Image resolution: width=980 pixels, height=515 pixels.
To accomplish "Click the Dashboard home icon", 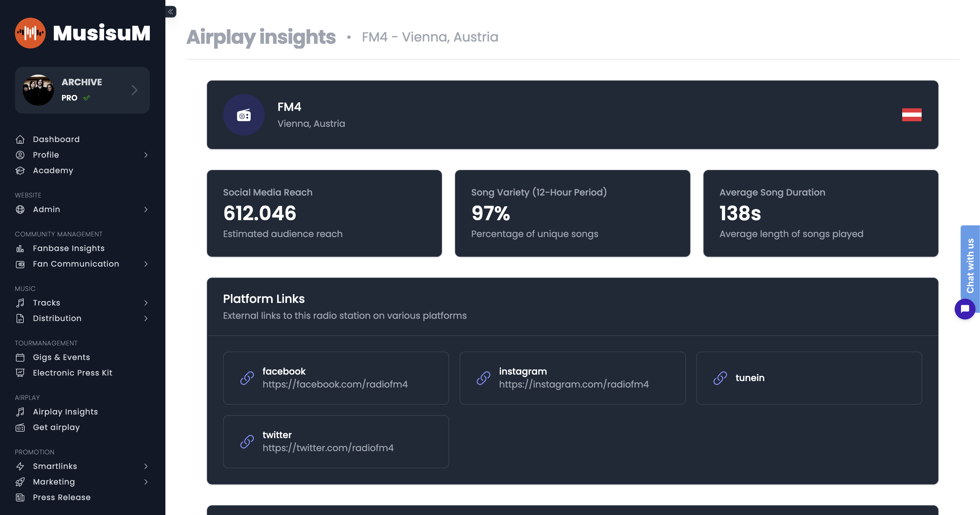I will click(x=20, y=139).
